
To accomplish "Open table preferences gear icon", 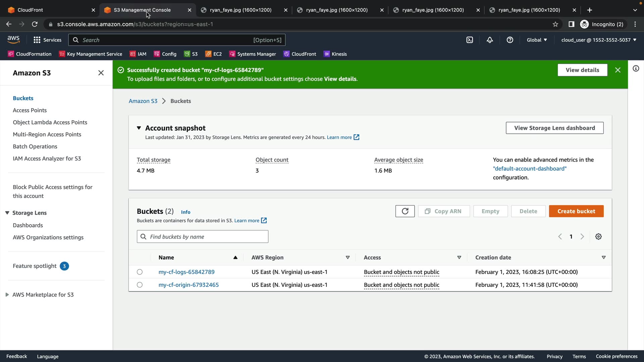I will click(598, 237).
